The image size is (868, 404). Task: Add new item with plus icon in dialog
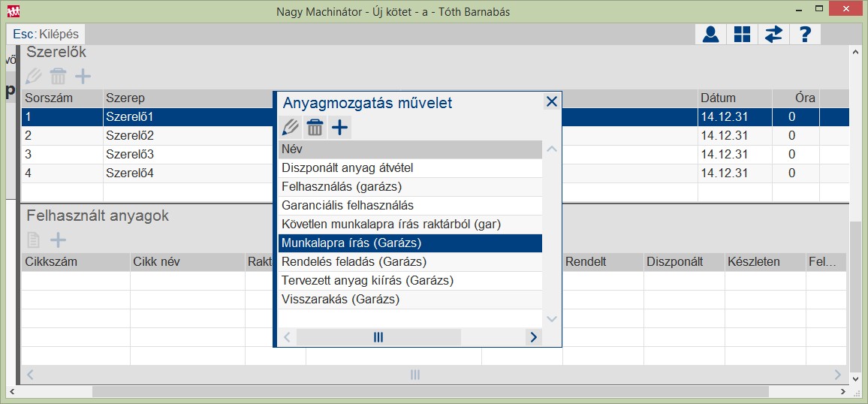(x=340, y=128)
